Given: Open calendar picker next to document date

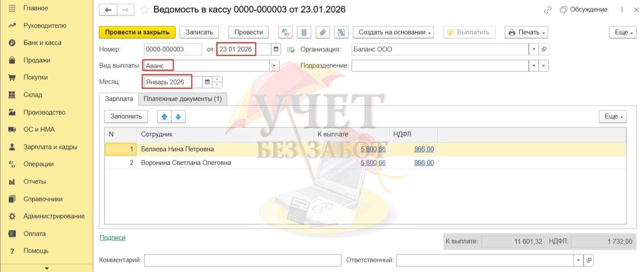Looking at the screenshot, I should [x=275, y=49].
